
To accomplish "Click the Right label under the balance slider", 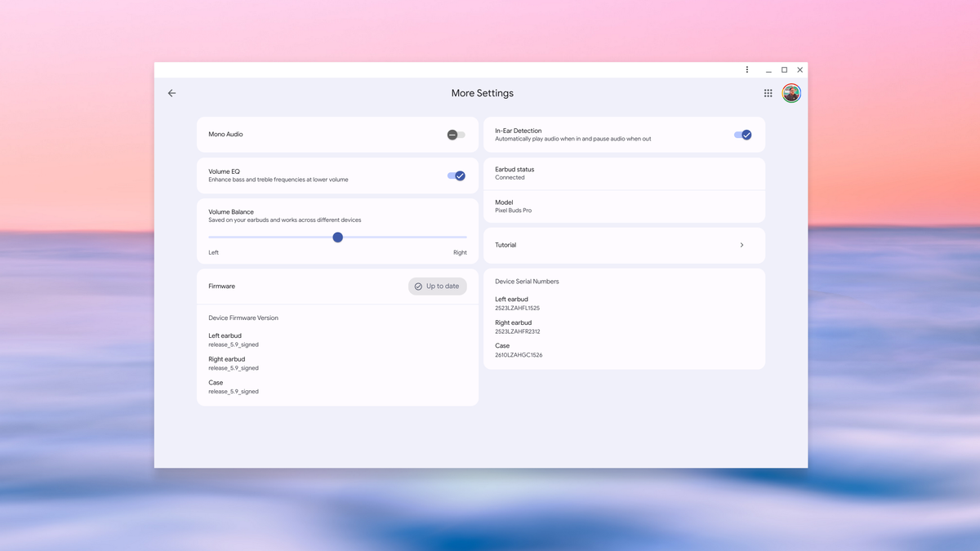I will coord(460,252).
